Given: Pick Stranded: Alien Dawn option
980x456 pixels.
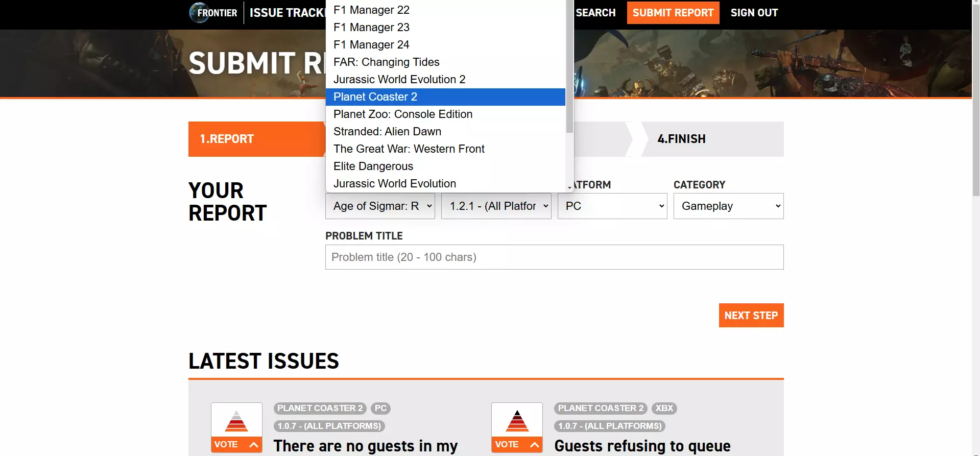Looking at the screenshot, I should [x=445, y=132].
